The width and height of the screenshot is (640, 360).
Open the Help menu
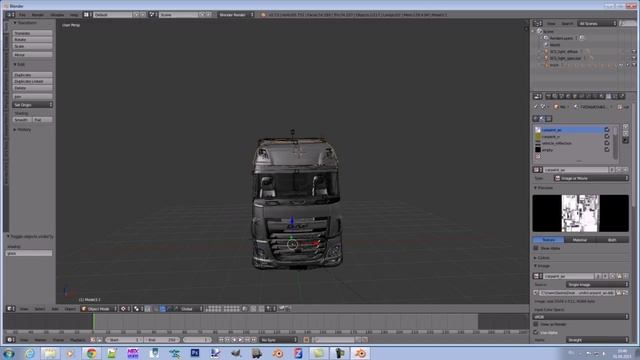click(x=74, y=15)
